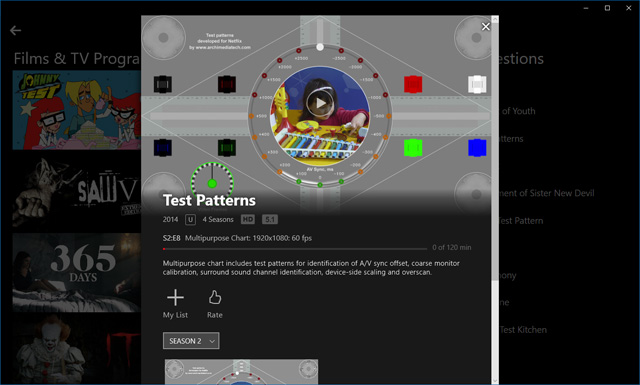Go back using the back arrow
This screenshot has width=640, height=385.
[x=16, y=30]
